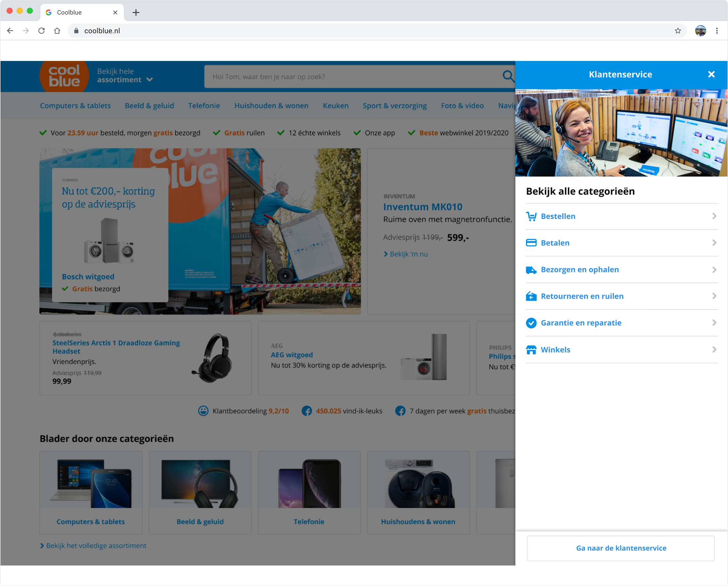Click Ga naar de klantenservice button
728x586 pixels.
click(621, 548)
